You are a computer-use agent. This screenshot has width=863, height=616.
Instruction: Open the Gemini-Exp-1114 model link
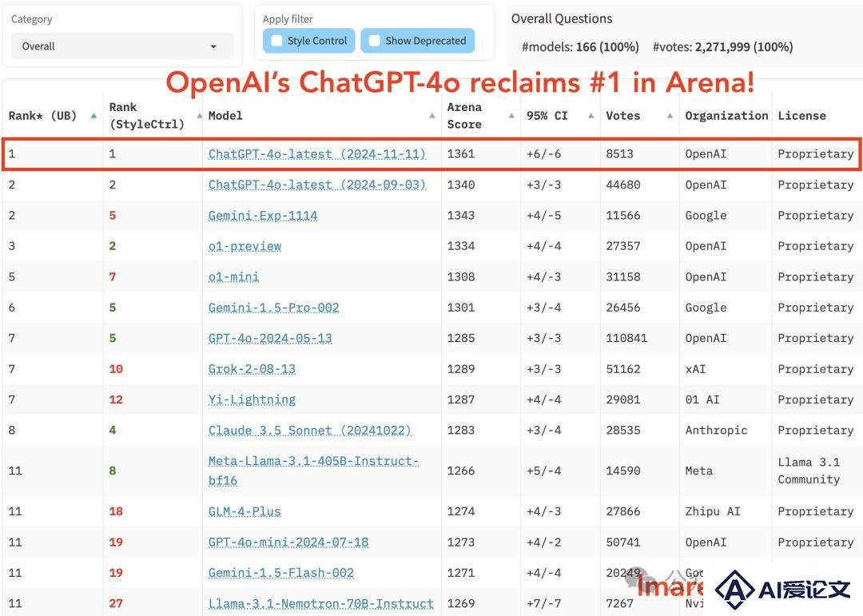263,216
